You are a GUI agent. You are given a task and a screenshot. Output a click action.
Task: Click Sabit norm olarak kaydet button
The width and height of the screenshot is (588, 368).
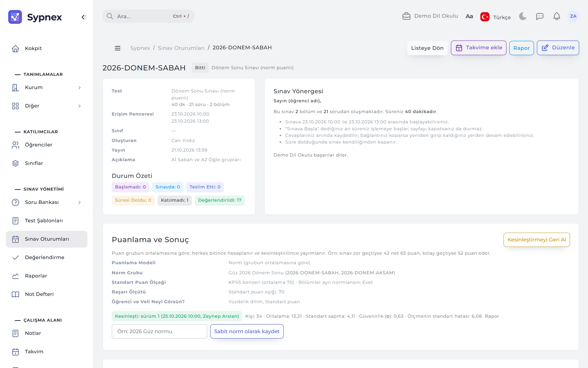coord(247,331)
